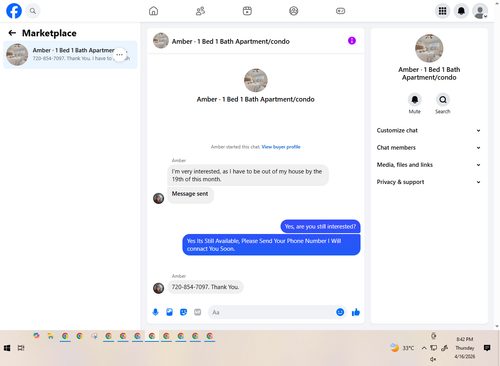This screenshot has width=500, height=366.
Task: Open the sticker picker icon
Action: pyautogui.click(x=183, y=312)
